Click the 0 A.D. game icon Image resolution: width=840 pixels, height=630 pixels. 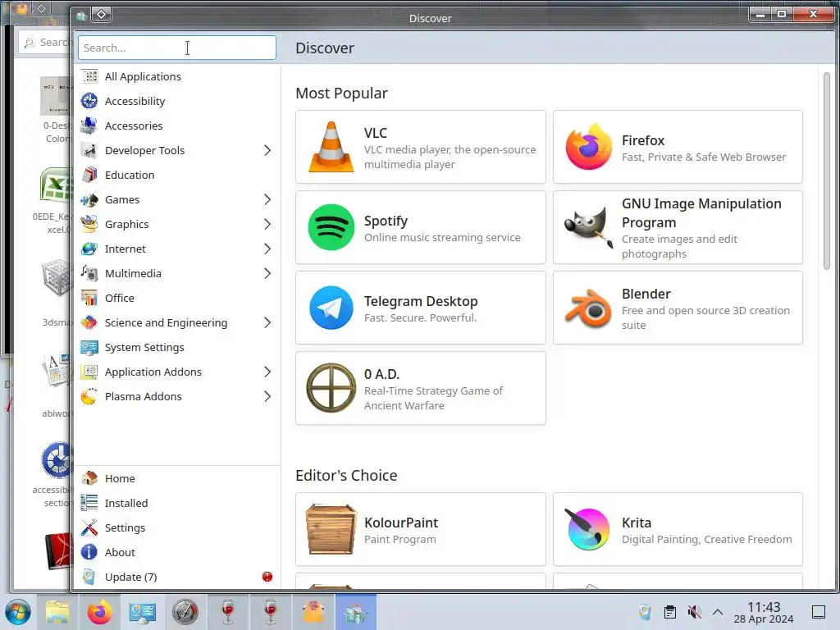[331, 388]
